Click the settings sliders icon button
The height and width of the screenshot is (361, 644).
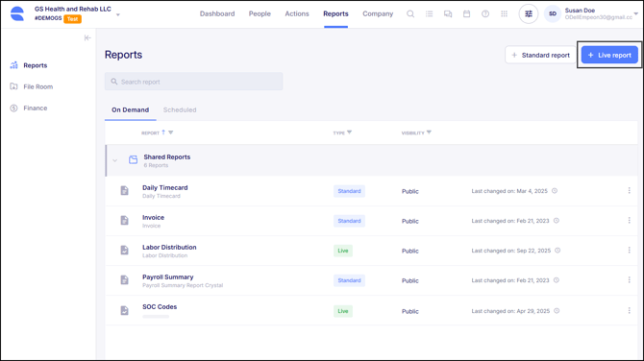click(x=529, y=14)
